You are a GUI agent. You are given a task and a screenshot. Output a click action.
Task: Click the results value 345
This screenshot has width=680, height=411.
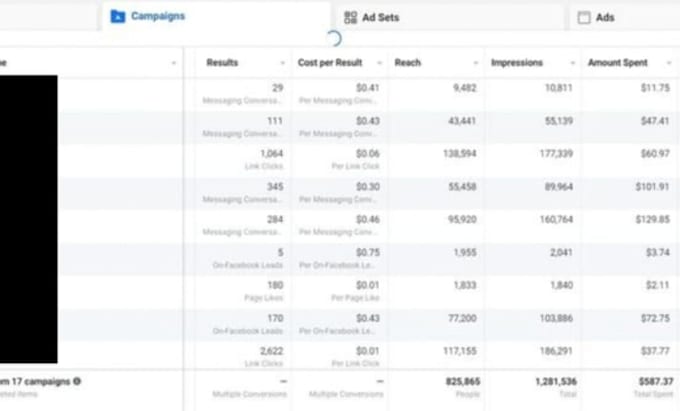tap(275, 187)
